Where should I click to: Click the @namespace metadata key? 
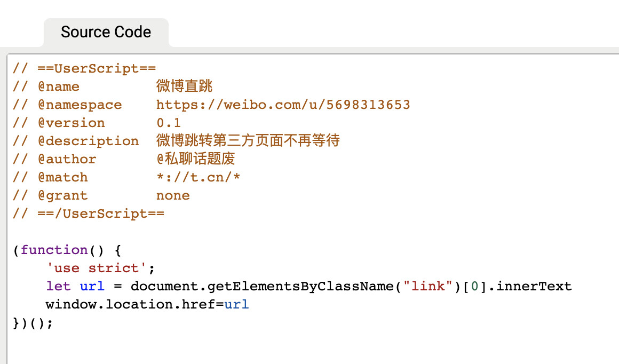click(80, 105)
